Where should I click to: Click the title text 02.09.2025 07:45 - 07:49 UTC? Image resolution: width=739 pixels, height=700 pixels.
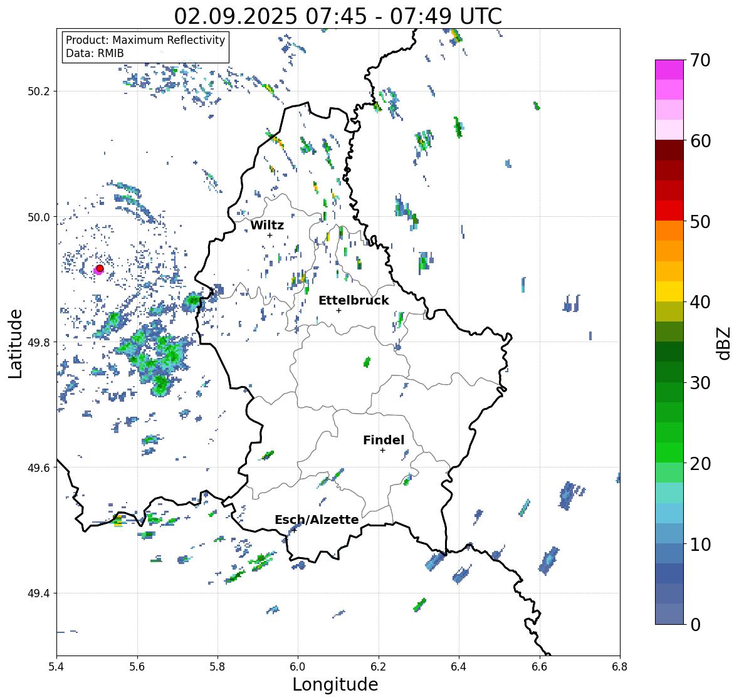click(338, 16)
